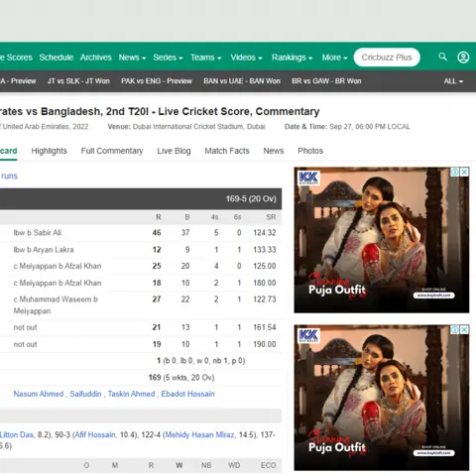Click the venue Dubai International Cricket Stadium
The image size is (476, 476).
coord(199,127)
